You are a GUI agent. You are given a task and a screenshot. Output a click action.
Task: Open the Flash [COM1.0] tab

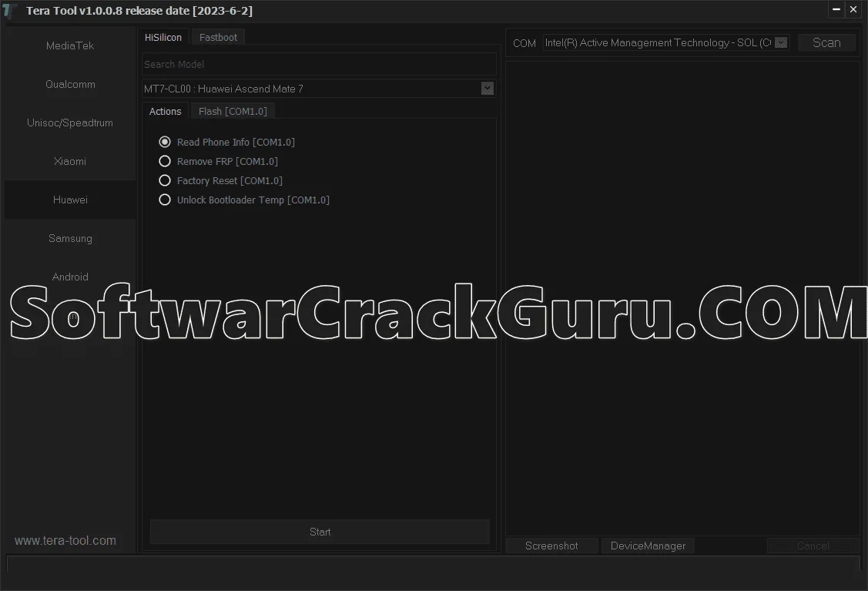tap(233, 111)
